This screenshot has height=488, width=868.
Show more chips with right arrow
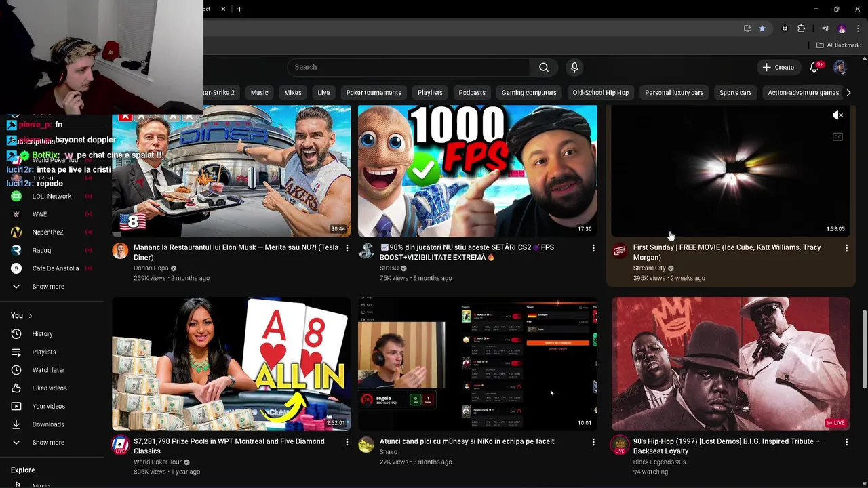(x=848, y=93)
